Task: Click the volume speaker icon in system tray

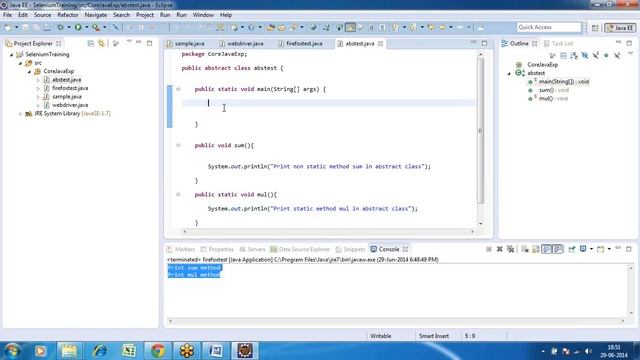Action: [x=588, y=351]
